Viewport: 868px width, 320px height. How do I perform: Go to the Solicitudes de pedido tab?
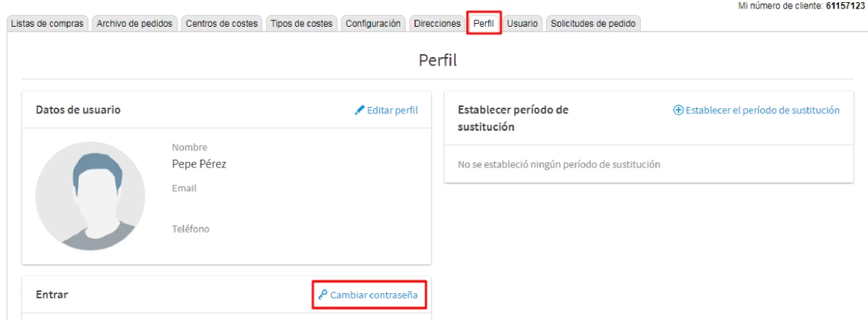592,24
